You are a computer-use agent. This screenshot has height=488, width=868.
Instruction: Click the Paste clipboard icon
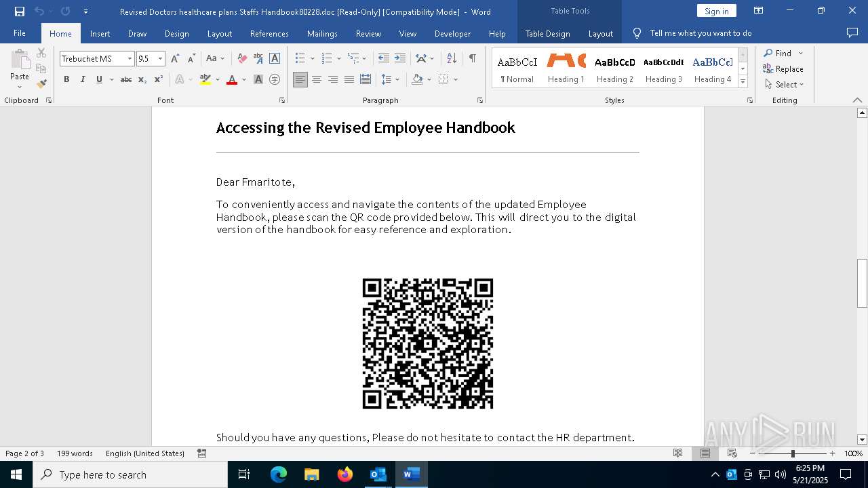point(20,60)
